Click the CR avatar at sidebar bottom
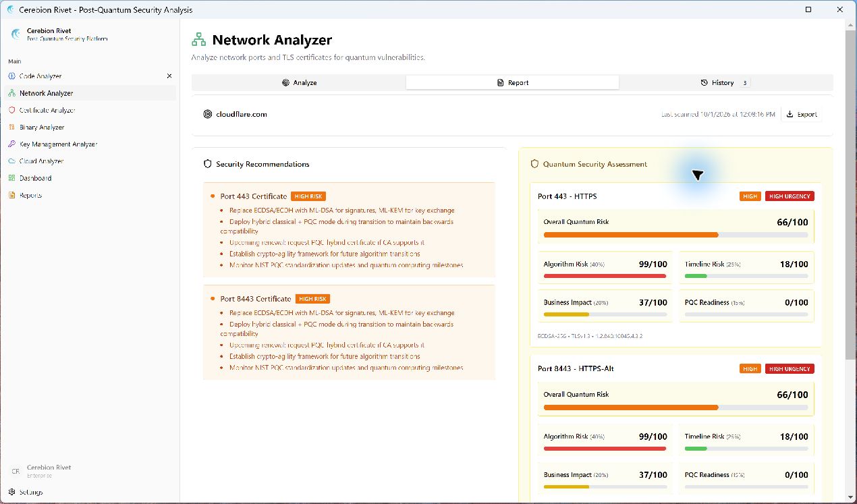 click(16, 472)
